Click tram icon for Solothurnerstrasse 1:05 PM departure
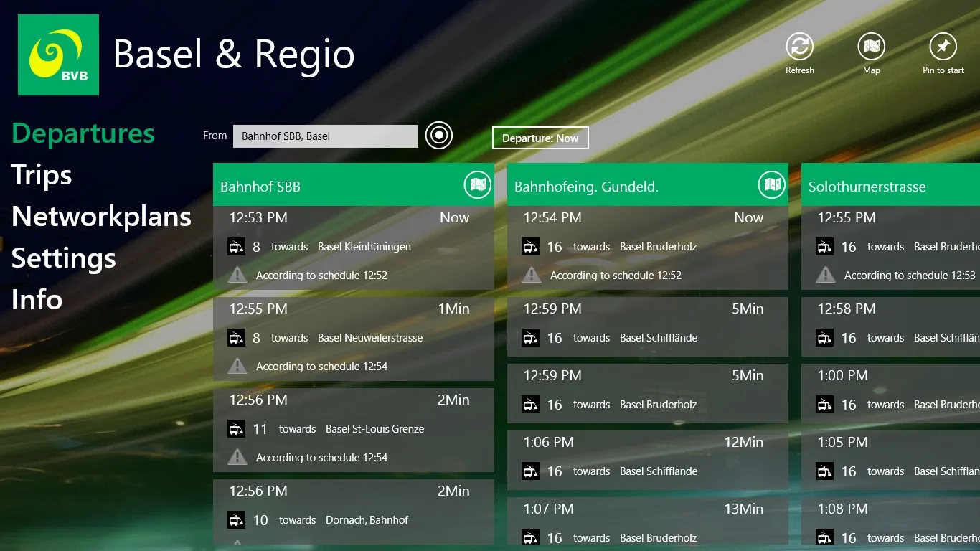Screen dimensions: 980x551 (824, 471)
